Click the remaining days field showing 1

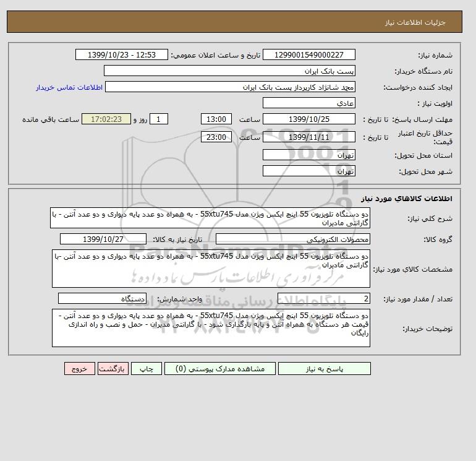[159, 119]
